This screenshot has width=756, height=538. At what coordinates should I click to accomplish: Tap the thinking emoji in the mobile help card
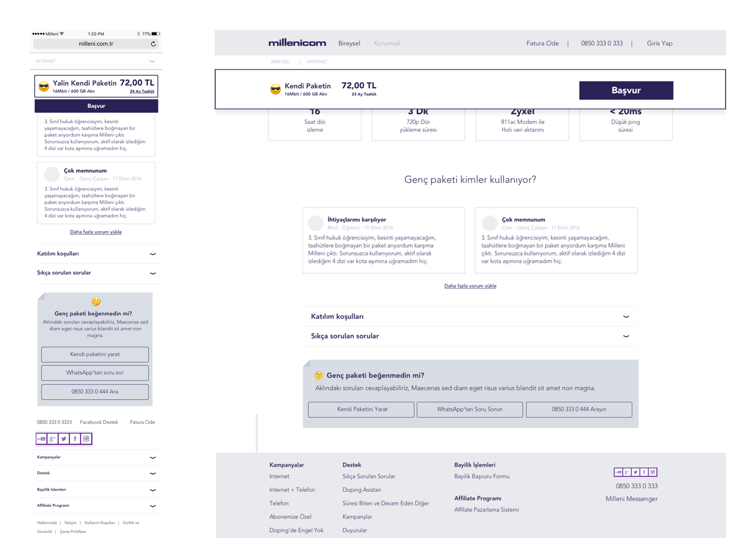click(x=96, y=302)
